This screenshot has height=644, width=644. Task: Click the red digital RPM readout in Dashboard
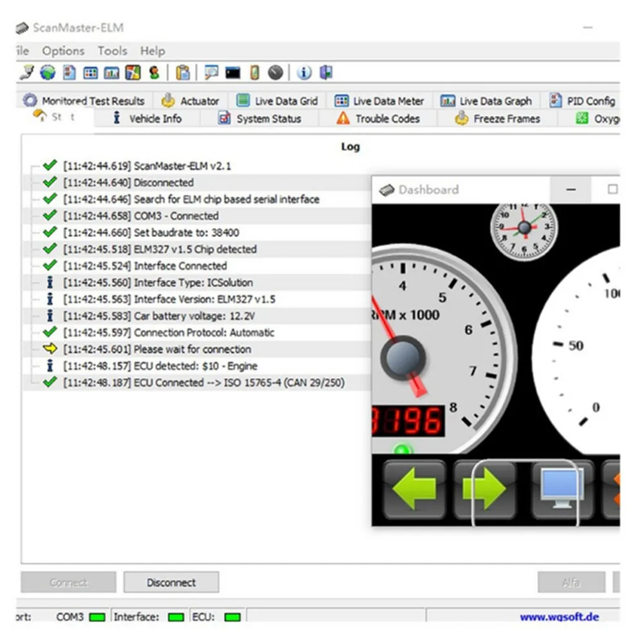(x=408, y=421)
